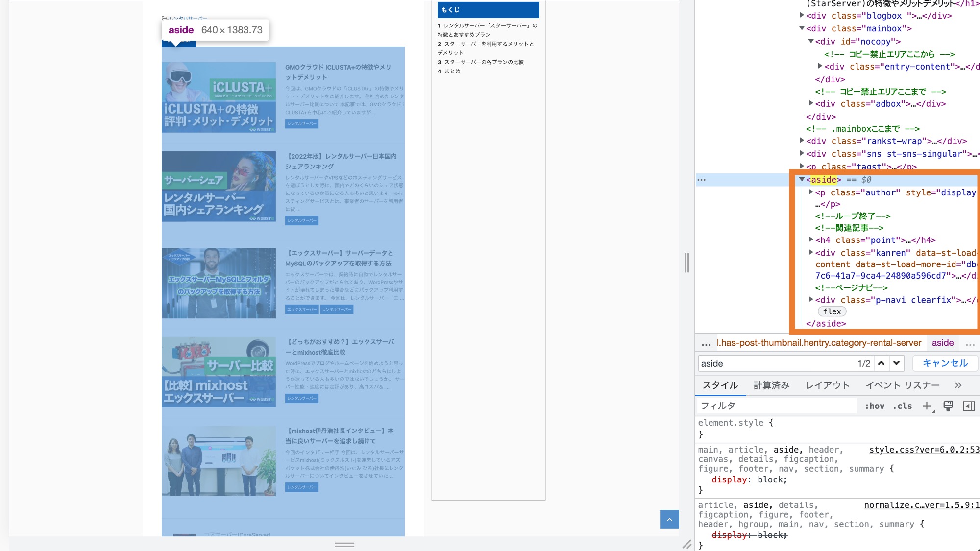This screenshot has width=980, height=551.
Task: Expand the div class adbox node
Action: (x=811, y=103)
